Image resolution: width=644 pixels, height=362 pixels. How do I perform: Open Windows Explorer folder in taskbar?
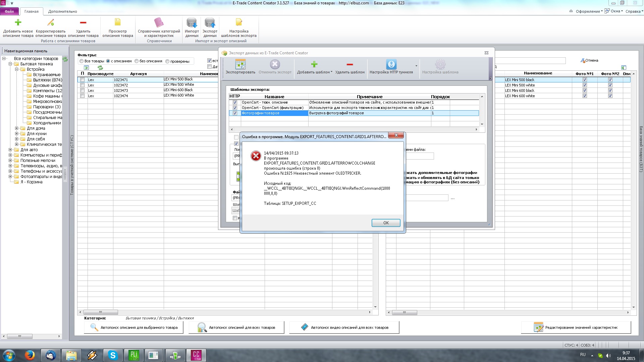[71, 355]
